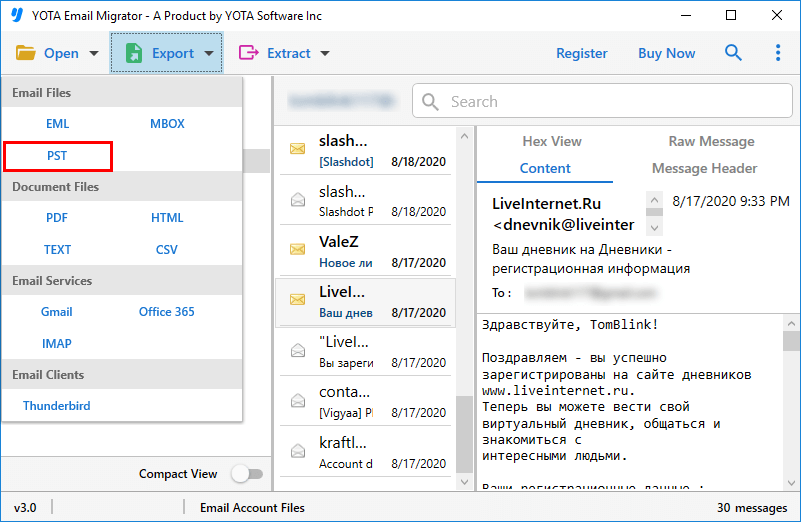The height and width of the screenshot is (522, 801).
Task: Open the Livel... Ваш днев message
Action: (x=365, y=302)
